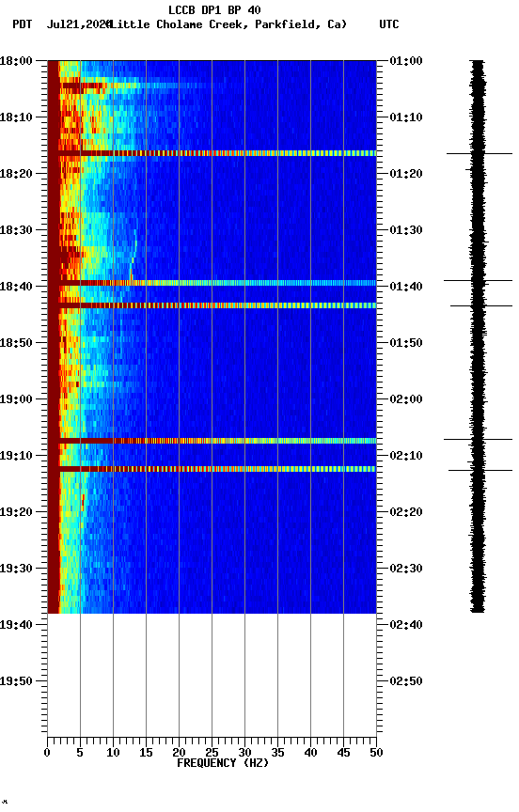Click the '19:30' PDT time label
Screen dimensions: 519x812
click(16, 570)
